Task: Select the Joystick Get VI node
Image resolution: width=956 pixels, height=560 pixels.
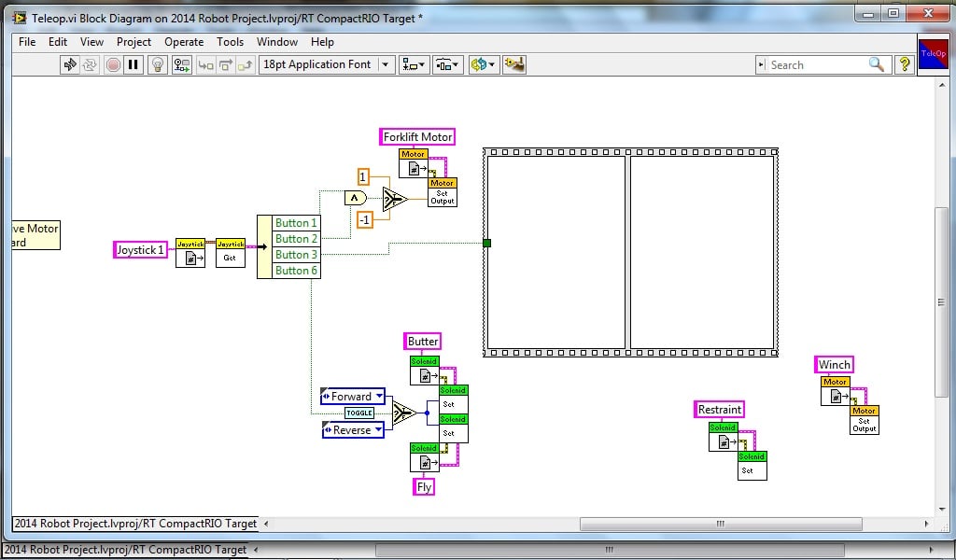Action: tap(231, 253)
